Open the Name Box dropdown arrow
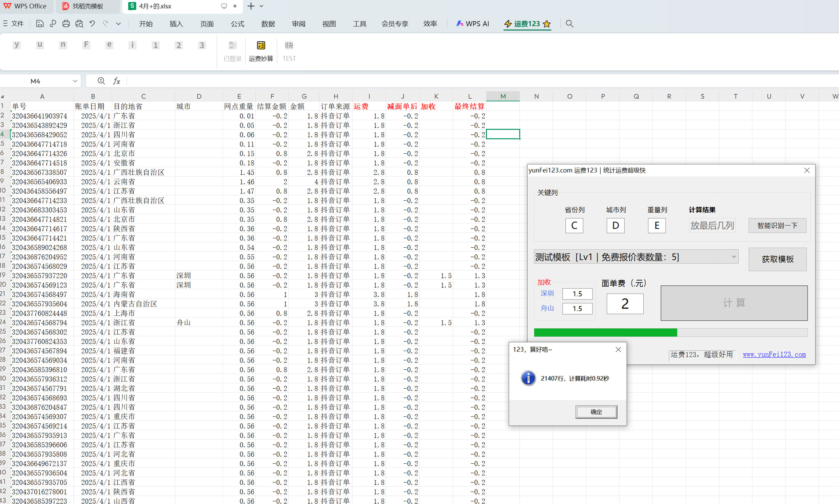This screenshot has height=504, width=839. (x=75, y=81)
